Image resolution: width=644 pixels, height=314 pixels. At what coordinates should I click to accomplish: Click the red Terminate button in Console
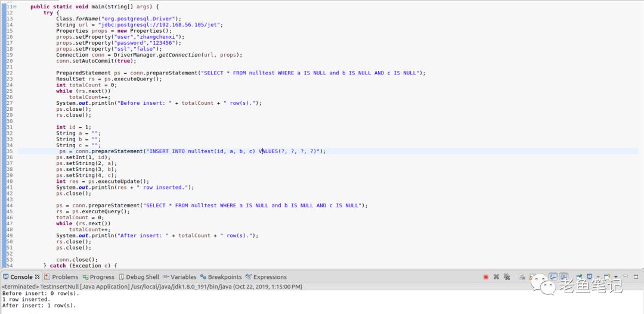coord(486,276)
